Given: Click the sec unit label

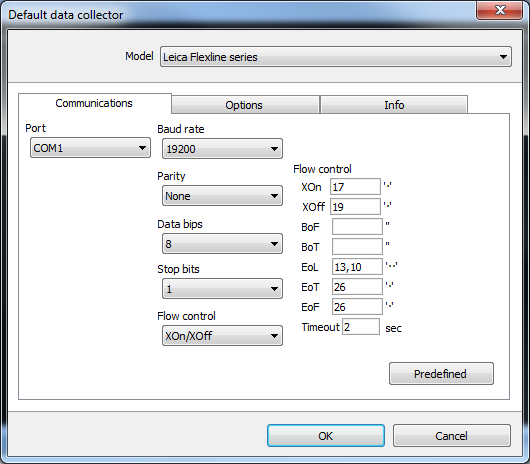Looking at the screenshot, I should (x=393, y=328).
